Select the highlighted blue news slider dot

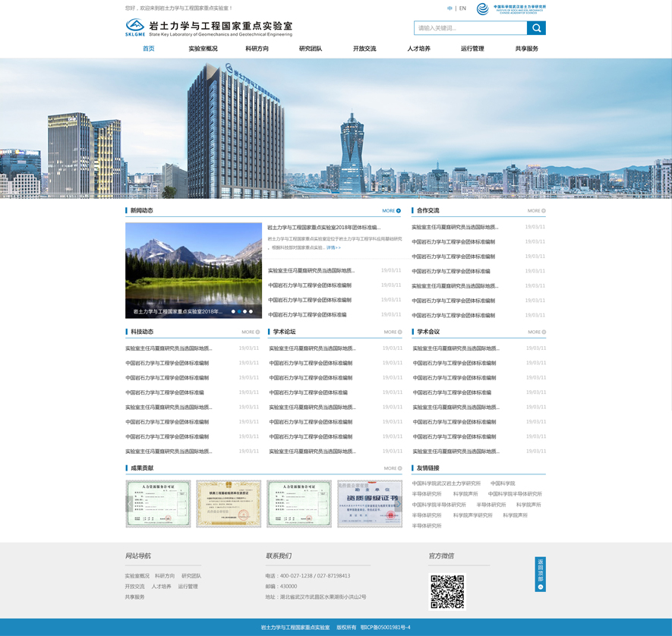point(239,311)
